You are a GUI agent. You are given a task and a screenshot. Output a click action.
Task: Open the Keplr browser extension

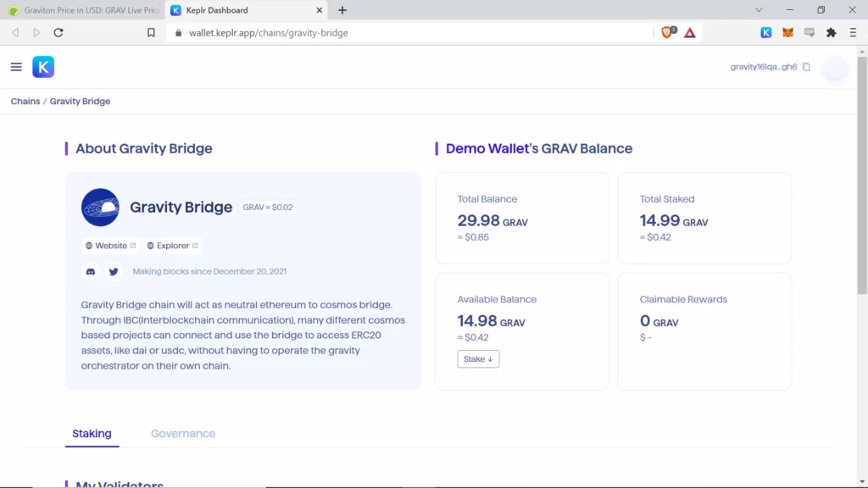tap(766, 33)
